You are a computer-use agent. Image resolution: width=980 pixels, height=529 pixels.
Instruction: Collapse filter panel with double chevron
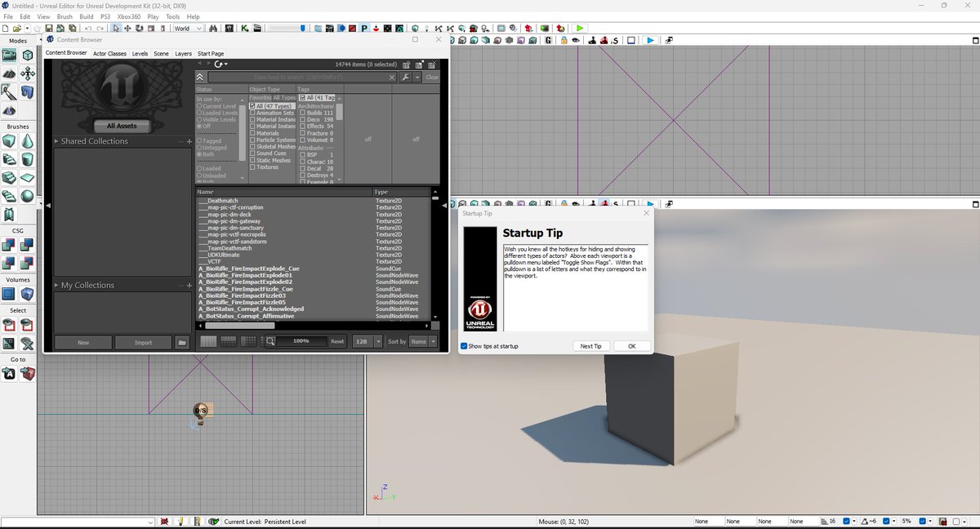(x=200, y=77)
